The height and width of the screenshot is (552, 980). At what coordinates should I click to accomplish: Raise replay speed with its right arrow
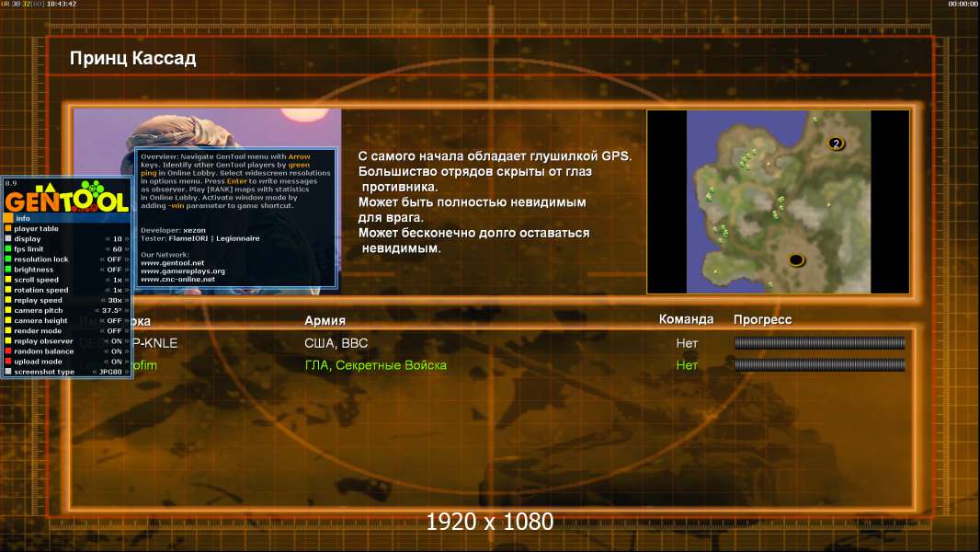tap(127, 300)
